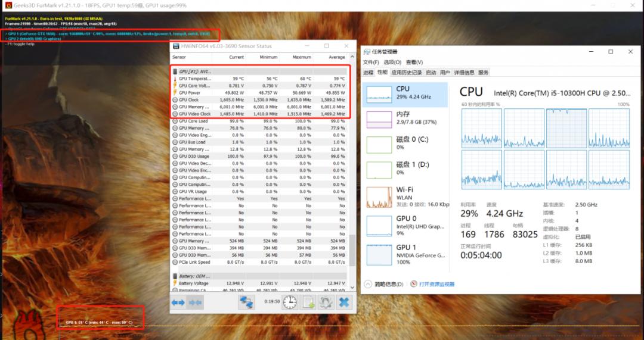Select 内存 in performance sidebar
The image size is (644, 340).
[405, 120]
